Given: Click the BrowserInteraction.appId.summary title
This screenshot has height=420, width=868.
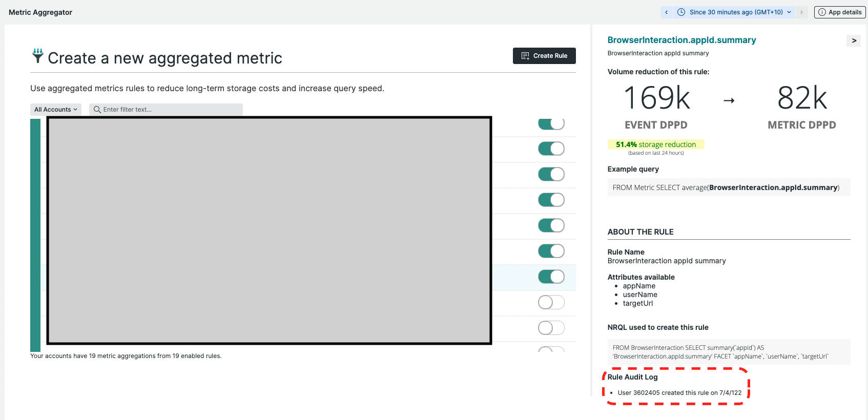Looking at the screenshot, I should coord(681,40).
